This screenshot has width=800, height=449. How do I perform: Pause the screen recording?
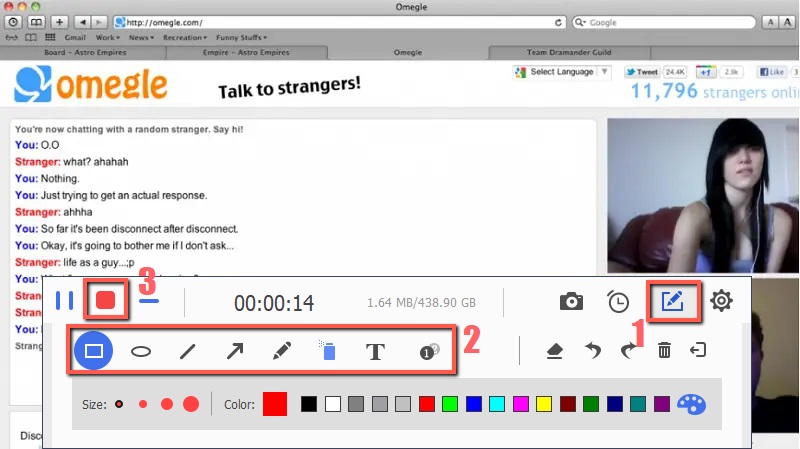[65, 300]
